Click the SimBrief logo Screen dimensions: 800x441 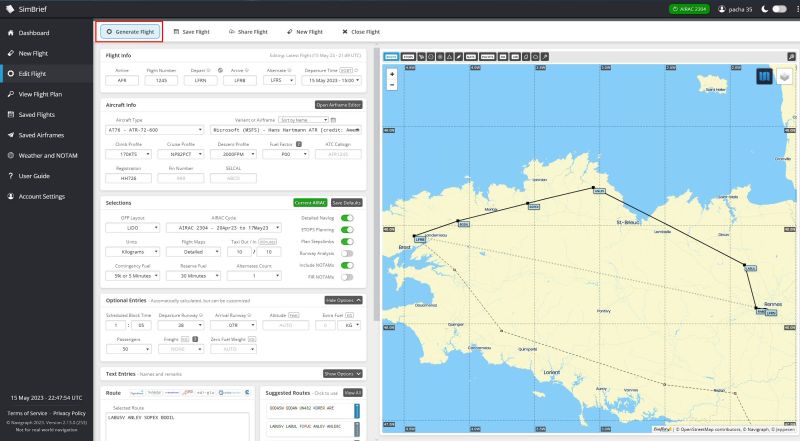click(x=26, y=9)
